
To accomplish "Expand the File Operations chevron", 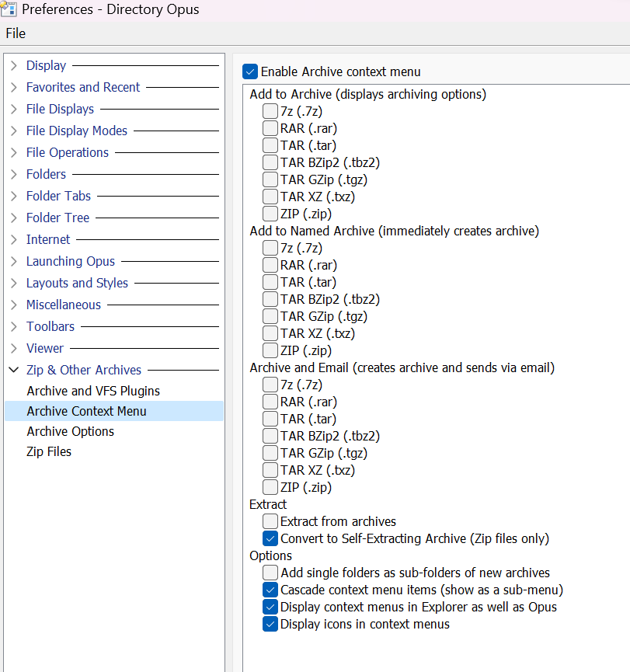I will (14, 152).
